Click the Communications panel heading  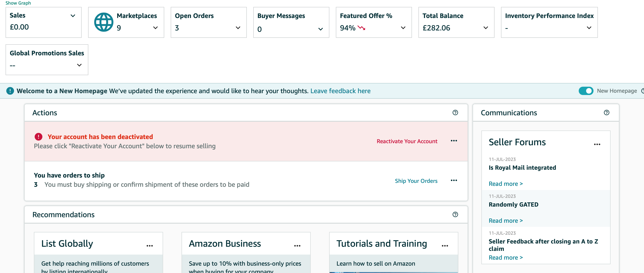[x=509, y=113]
